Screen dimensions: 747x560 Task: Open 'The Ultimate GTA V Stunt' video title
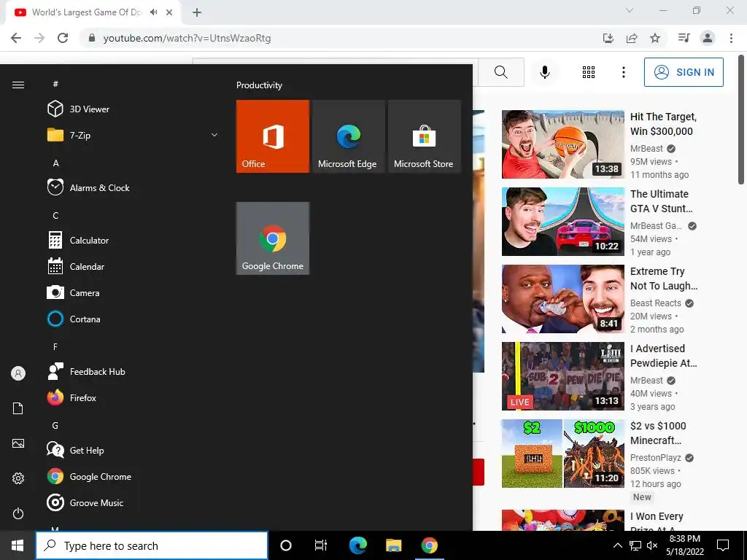pyautogui.click(x=661, y=201)
